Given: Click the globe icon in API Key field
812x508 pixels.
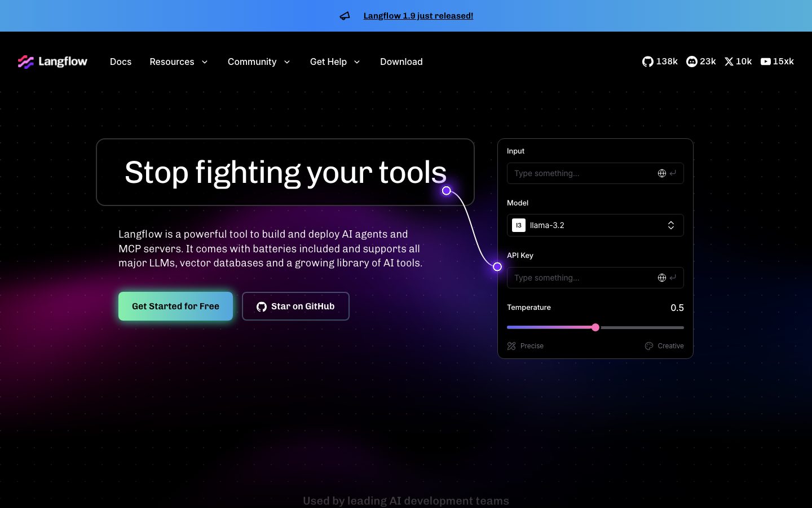Looking at the screenshot, I should click(x=662, y=278).
